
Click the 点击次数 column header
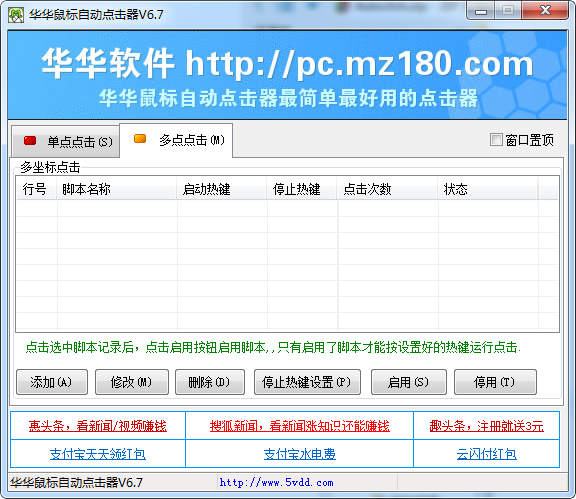tap(387, 189)
